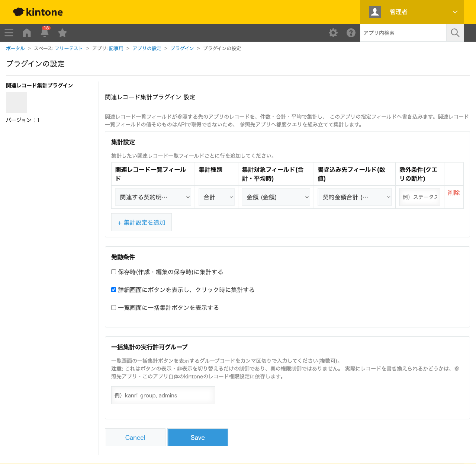Open notifications bell with 18 badge
This screenshot has width=476, height=464.
click(x=45, y=32)
